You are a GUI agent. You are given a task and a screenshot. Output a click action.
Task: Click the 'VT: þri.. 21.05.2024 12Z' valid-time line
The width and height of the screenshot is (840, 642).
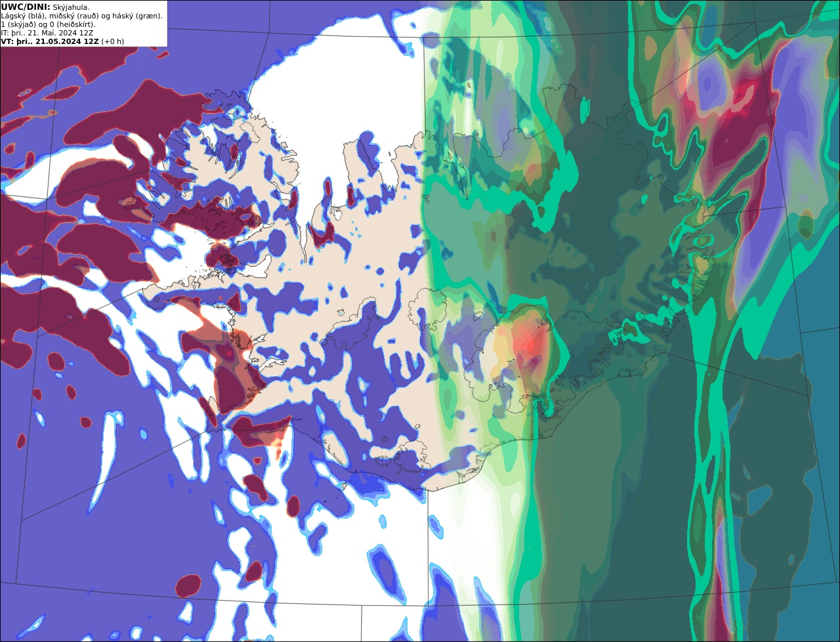[62, 41]
